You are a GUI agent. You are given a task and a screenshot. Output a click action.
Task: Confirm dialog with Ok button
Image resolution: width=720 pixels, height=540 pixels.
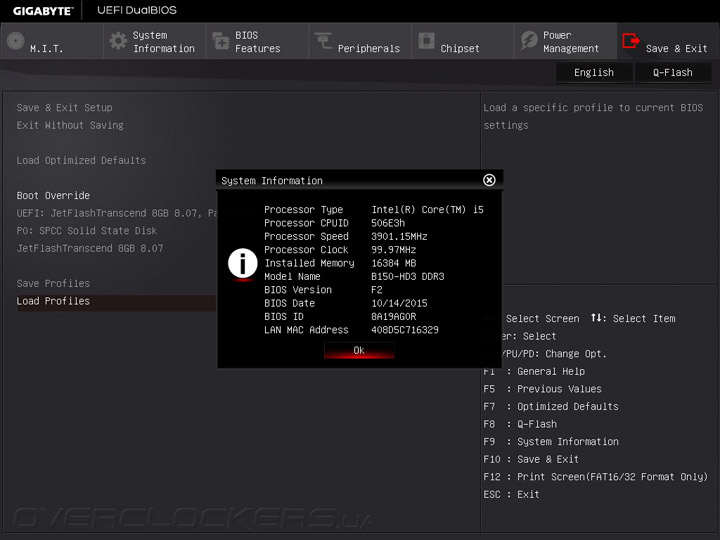click(x=359, y=350)
